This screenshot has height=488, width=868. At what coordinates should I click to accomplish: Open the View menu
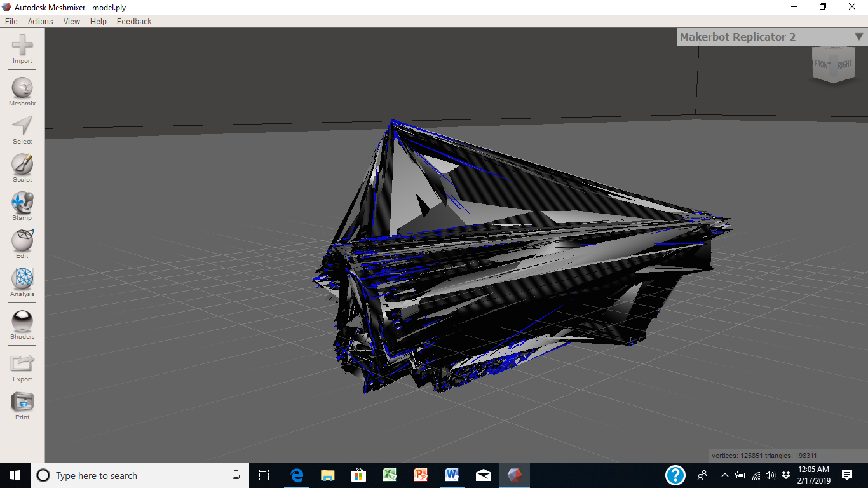tap(71, 21)
